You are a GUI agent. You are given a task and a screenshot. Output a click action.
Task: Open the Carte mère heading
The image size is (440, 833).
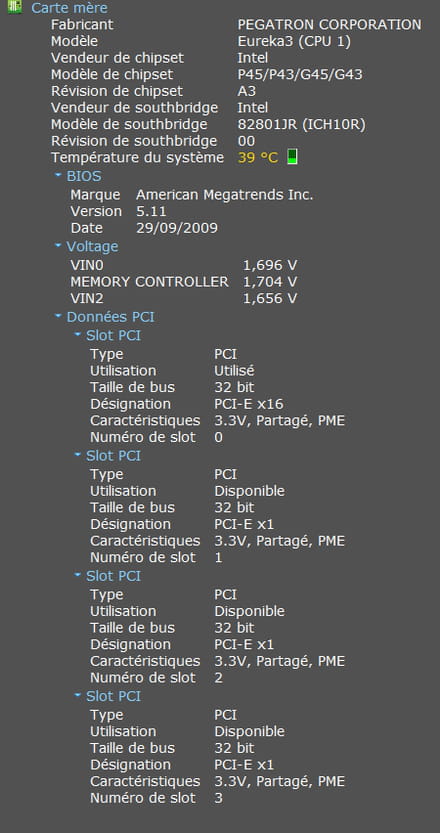pyautogui.click(x=69, y=8)
